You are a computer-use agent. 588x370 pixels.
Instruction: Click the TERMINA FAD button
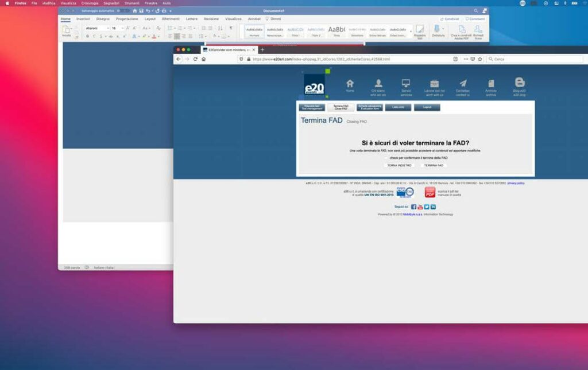tap(434, 165)
